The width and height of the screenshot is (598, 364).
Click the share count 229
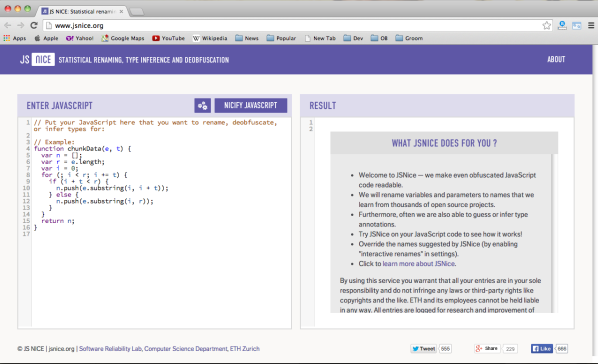[510, 348]
